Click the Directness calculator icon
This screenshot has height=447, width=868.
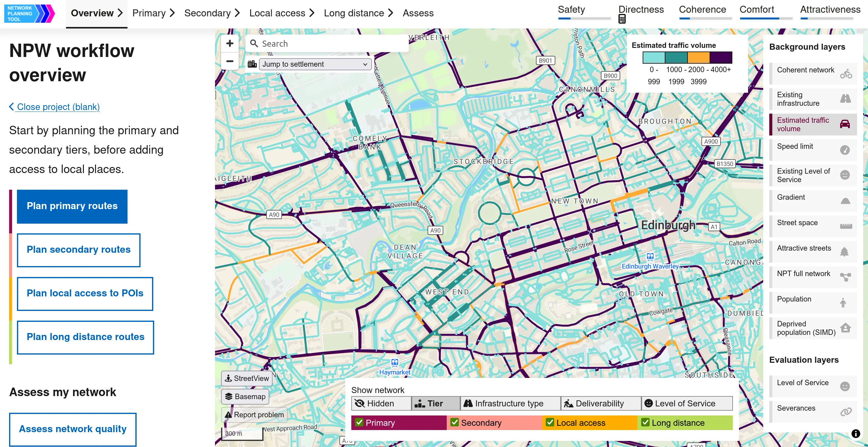click(622, 19)
